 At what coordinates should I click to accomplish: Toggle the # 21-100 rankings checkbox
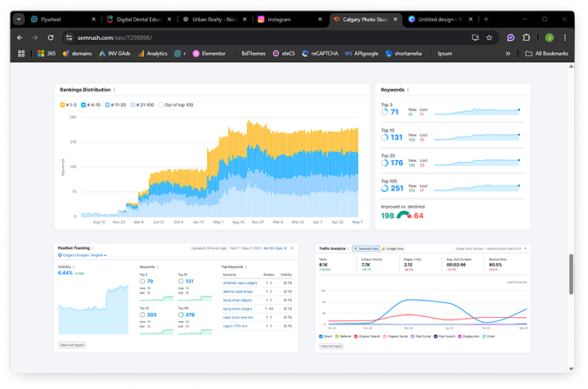point(132,105)
